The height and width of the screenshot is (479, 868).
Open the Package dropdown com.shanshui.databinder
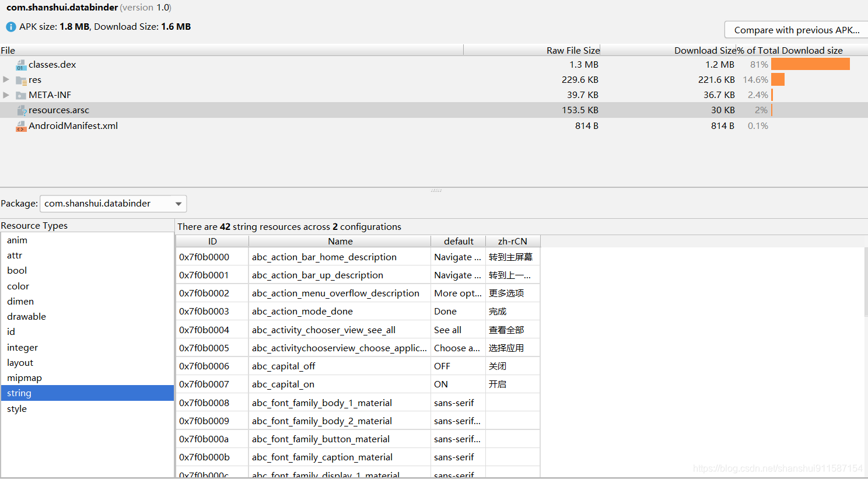coord(113,204)
